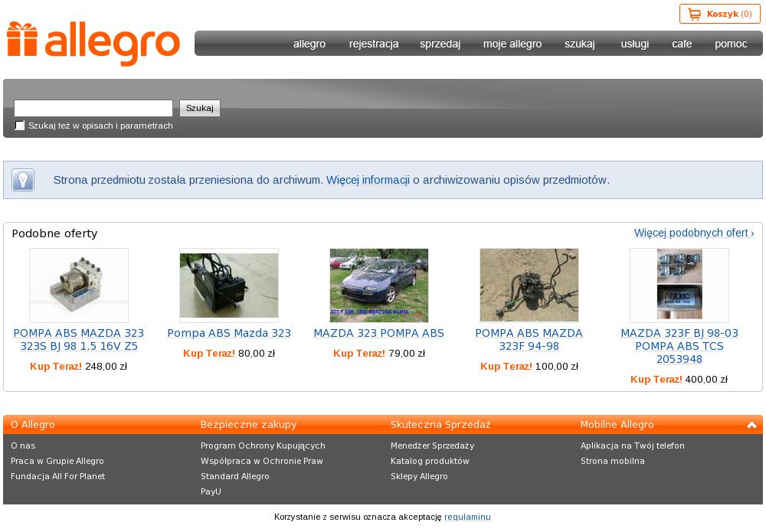The height and width of the screenshot is (532, 766).
Task: Open POMPA ABS MAZDA 323 323S BJ 98 offer
Action: click(x=79, y=340)
